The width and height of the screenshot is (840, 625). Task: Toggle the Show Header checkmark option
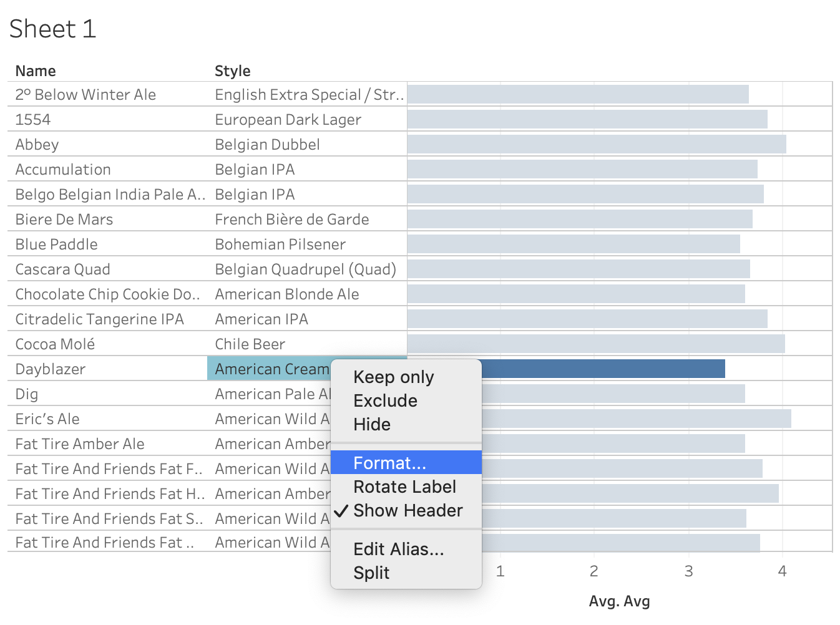point(406,510)
